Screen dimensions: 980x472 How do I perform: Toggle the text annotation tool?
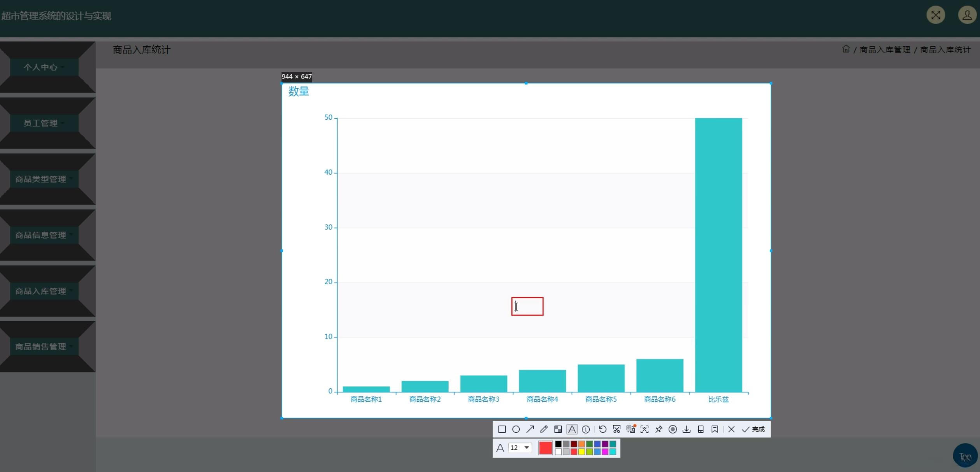[x=572, y=429]
